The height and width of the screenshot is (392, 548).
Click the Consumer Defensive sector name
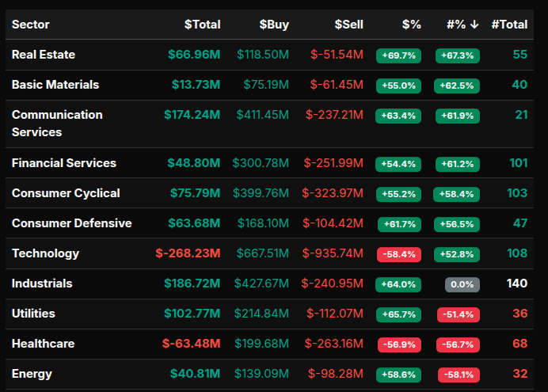coord(71,223)
